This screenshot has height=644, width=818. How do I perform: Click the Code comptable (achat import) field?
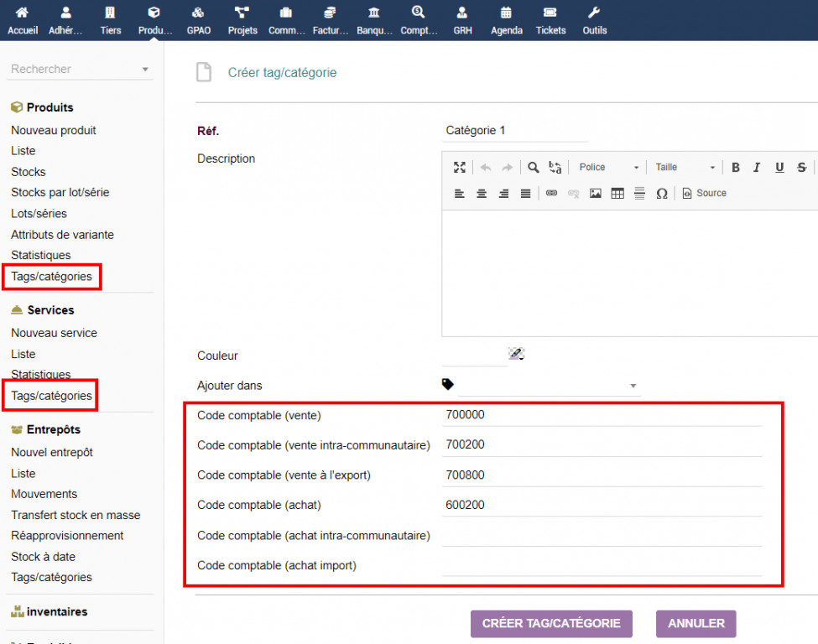[x=602, y=566]
